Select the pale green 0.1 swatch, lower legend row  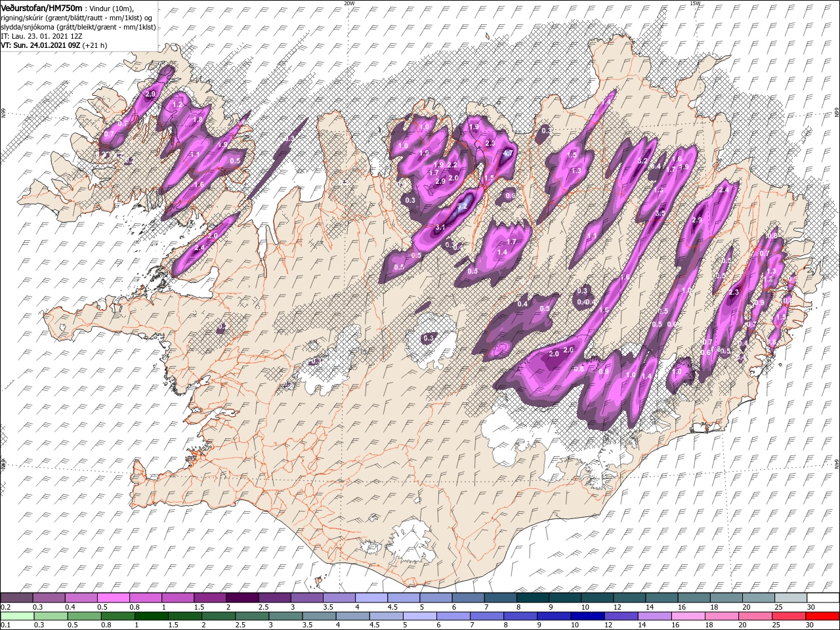coord(16,616)
